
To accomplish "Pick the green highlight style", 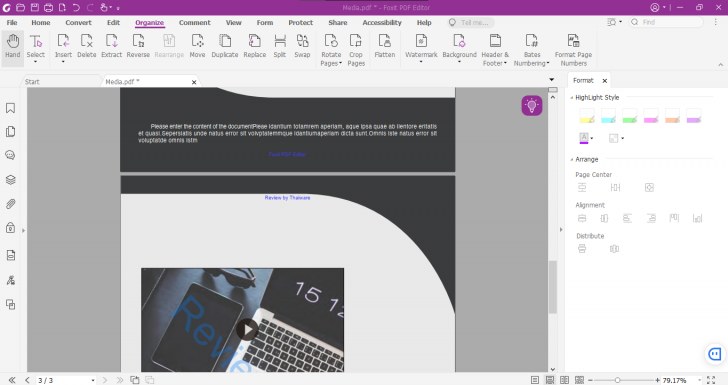I will point(630,116).
